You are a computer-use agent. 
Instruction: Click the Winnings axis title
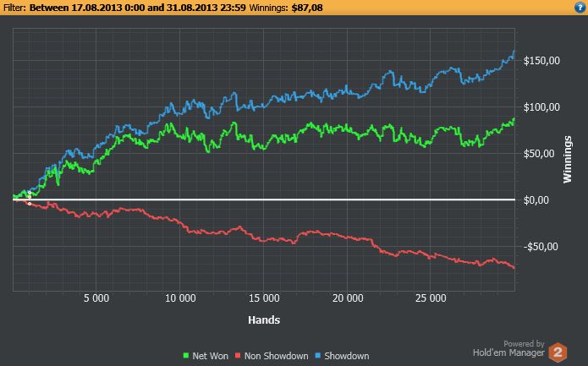click(568, 159)
